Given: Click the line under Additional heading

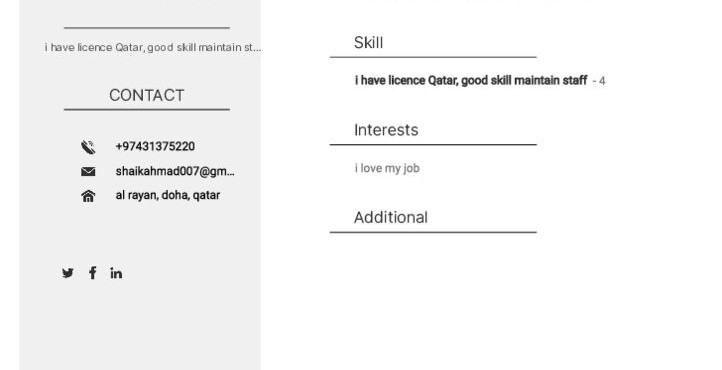Looking at the screenshot, I should (433, 232).
